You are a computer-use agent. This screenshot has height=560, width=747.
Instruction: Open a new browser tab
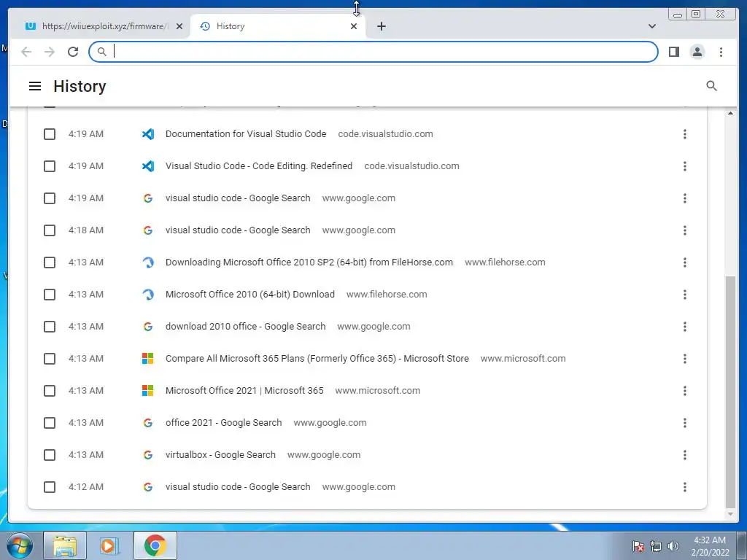pos(381,26)
